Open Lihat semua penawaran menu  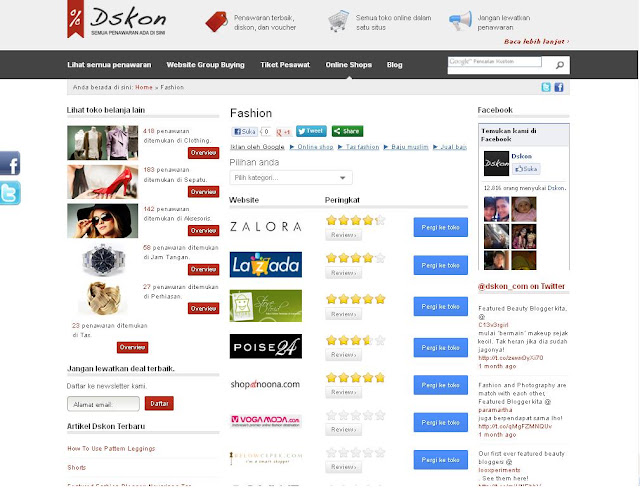click(x=109, y=65)
